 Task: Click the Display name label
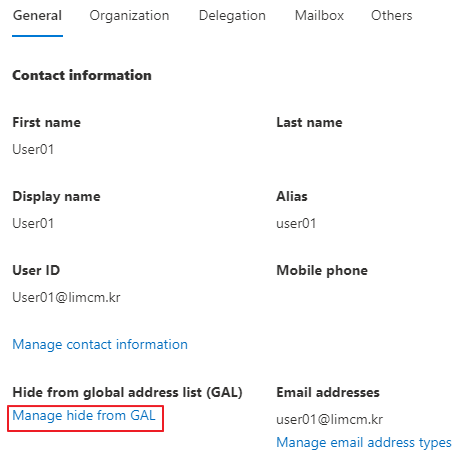click(56, 197)
